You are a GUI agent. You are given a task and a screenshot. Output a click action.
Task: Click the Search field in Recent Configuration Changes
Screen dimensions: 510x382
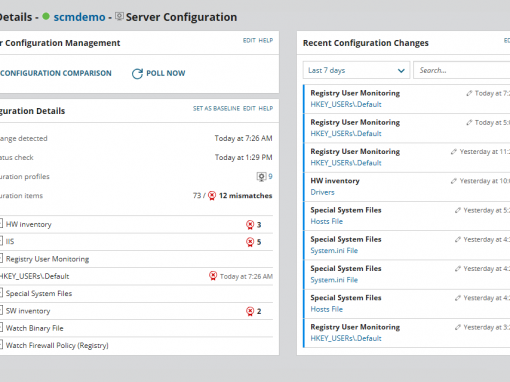click(462, 70)
